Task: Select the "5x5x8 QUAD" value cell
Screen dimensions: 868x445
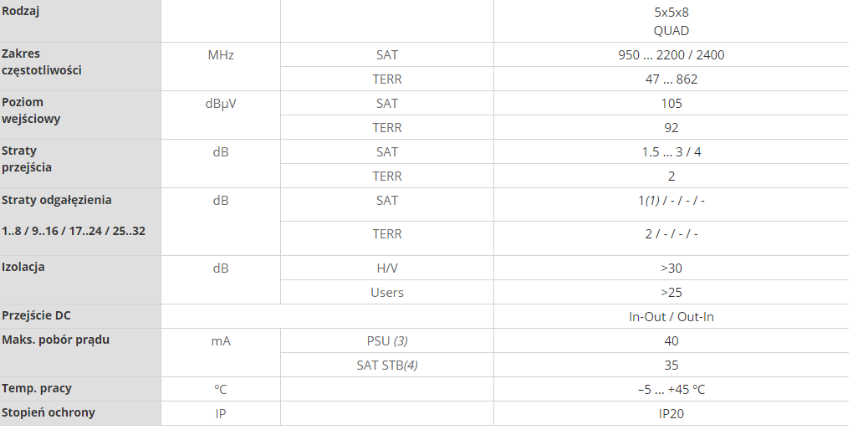Action: (671, 22)
